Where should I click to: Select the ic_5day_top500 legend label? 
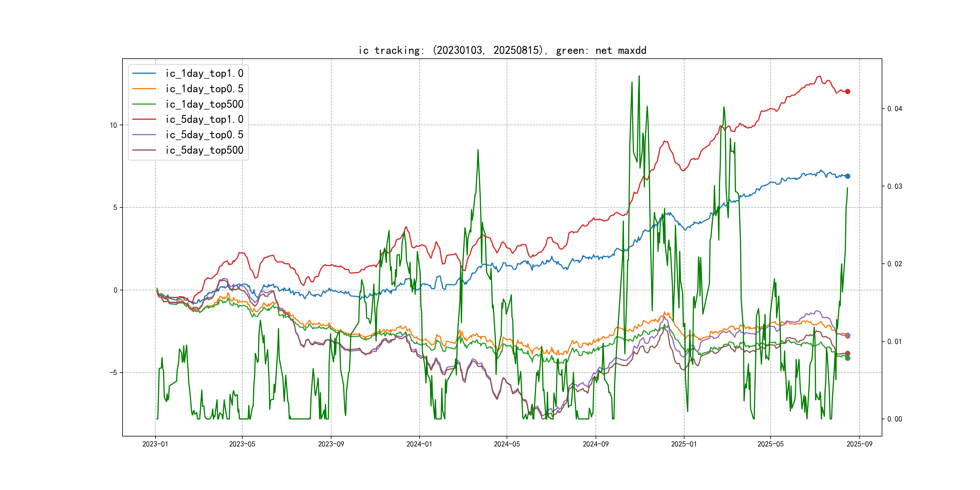[204, 150]
